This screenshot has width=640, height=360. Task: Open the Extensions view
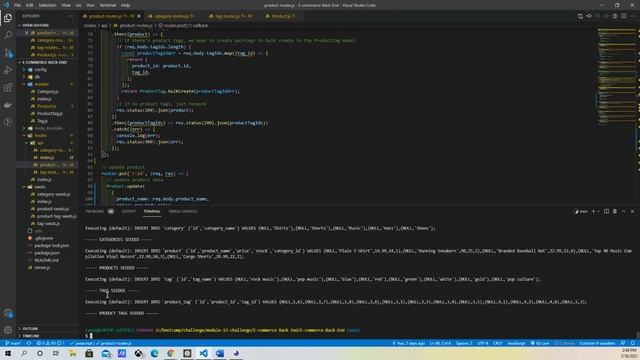tap(8, 88)
